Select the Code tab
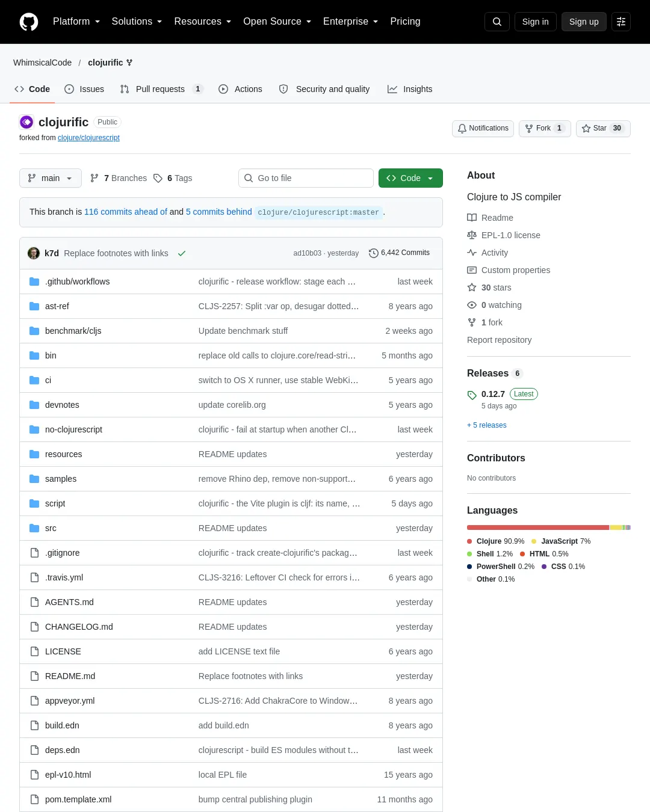Image resolution: width=650 pixels, height=812 pixels. pos(32,89)
